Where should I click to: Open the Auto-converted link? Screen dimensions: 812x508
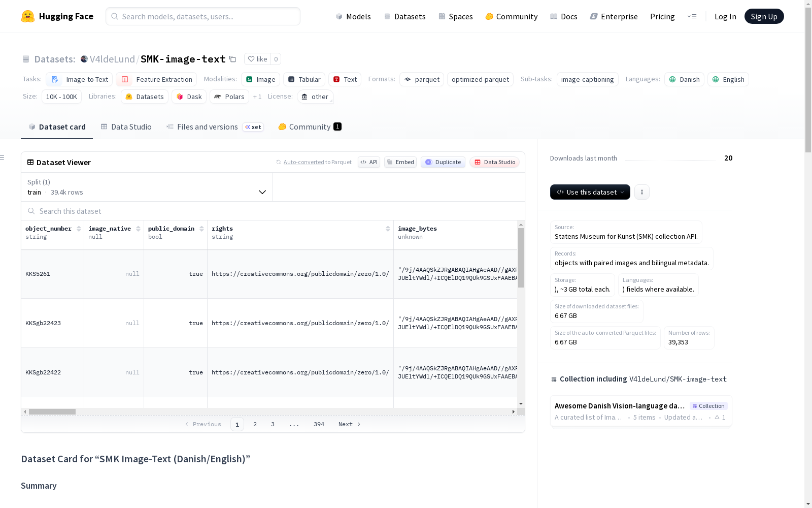point(303,162)
